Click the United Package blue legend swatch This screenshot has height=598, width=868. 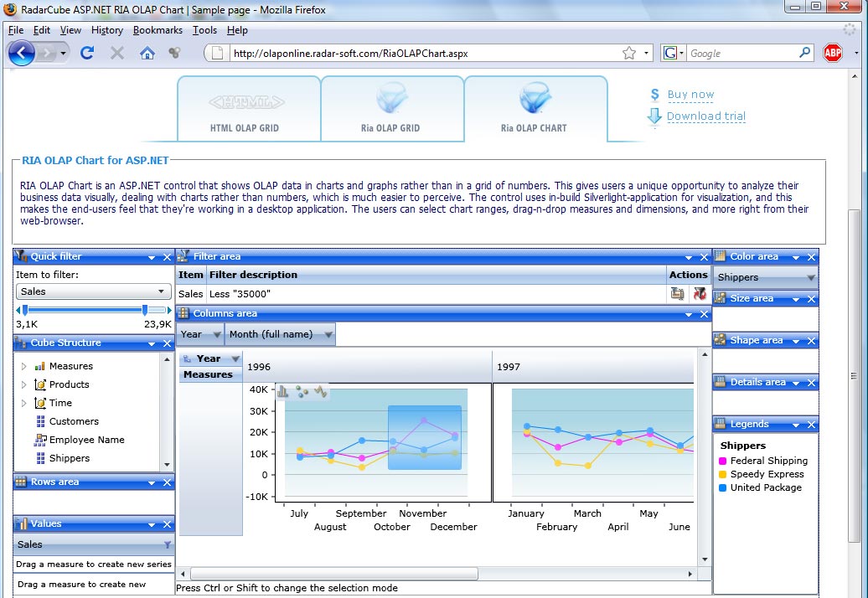[x=722, y=488]
